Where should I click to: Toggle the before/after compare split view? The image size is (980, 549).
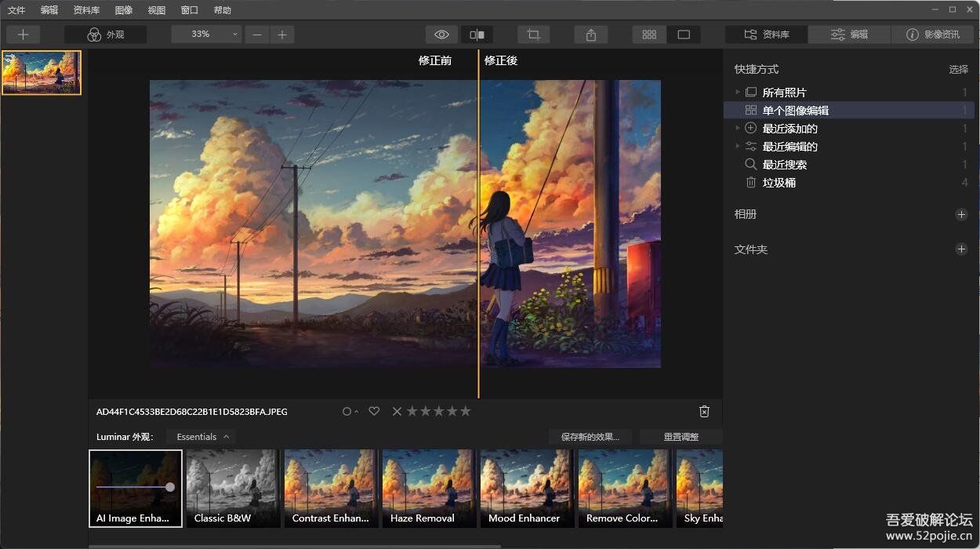477,35
